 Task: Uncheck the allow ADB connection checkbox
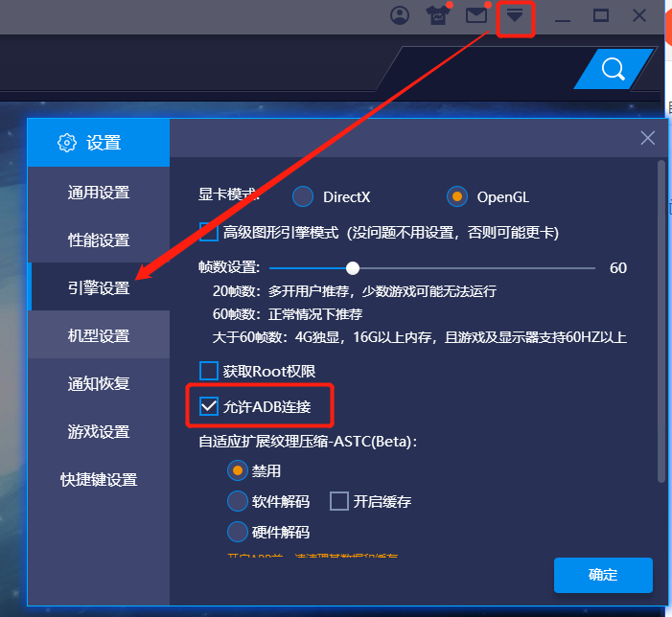[x=209, y=406]
